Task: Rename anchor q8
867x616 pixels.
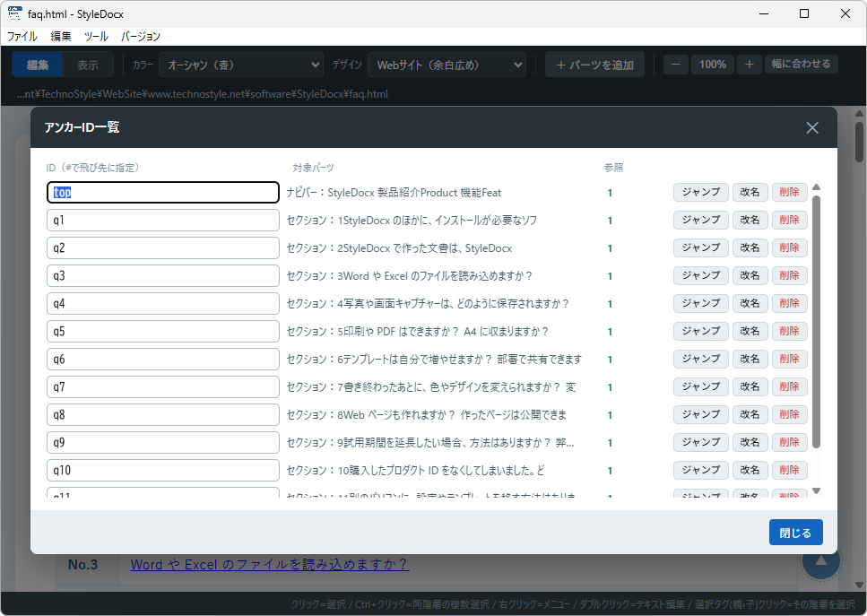Action: pyautogui.click(x=750, y=414)
